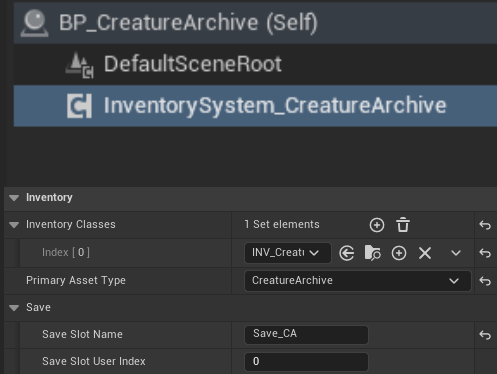Edit the Save Slot User Index value
The width and height of the screenshot is (497, 374).
(306, 362)
